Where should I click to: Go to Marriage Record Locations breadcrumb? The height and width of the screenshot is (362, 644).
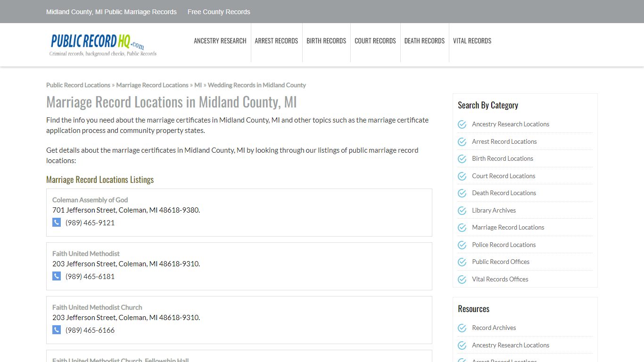(x=152, y=85)
